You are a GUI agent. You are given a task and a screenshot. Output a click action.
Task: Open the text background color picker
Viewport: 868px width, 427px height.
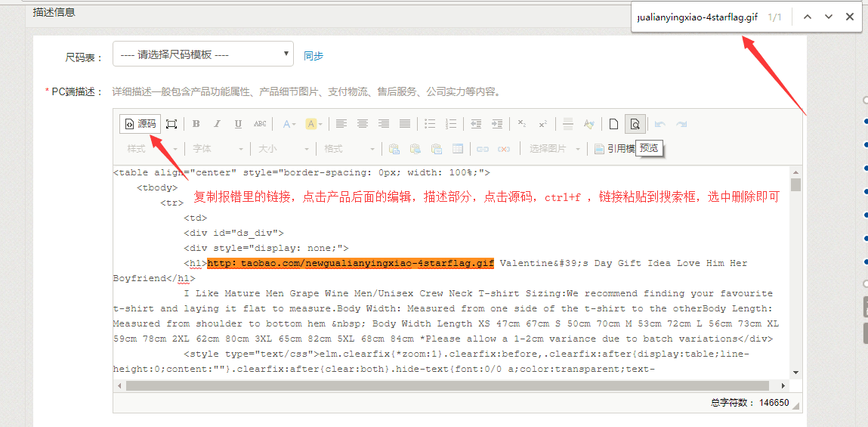pos(314,124)
